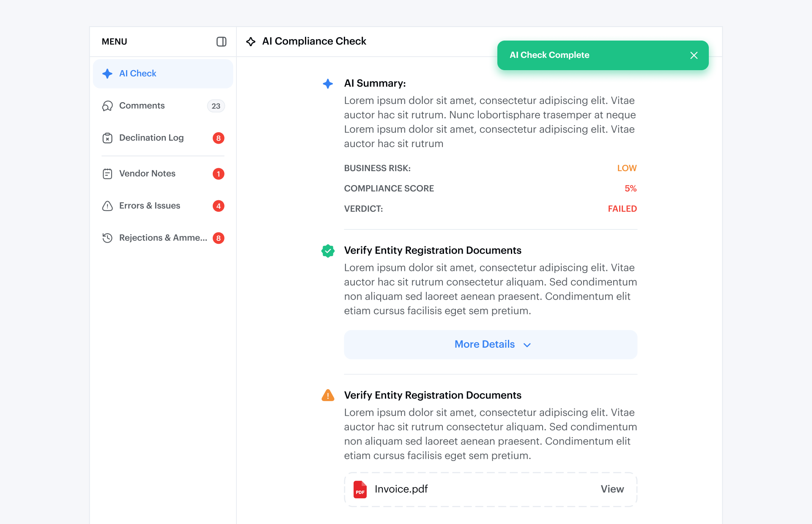Image resolution: width=812 pixels, height=524 pixels.
Task: Click the Rejections badge 8
Action: click(218, 238)
